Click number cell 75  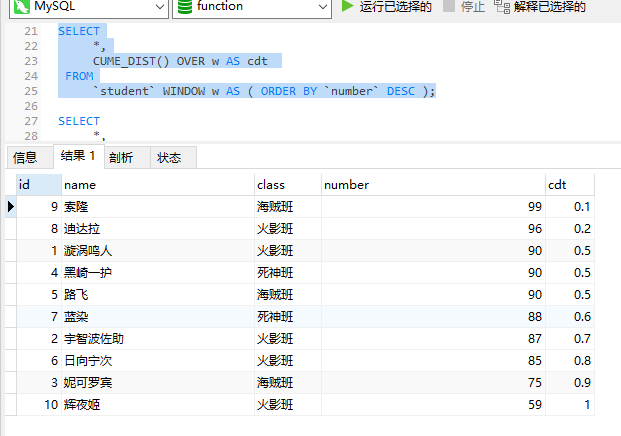click(x=433, y=383)
